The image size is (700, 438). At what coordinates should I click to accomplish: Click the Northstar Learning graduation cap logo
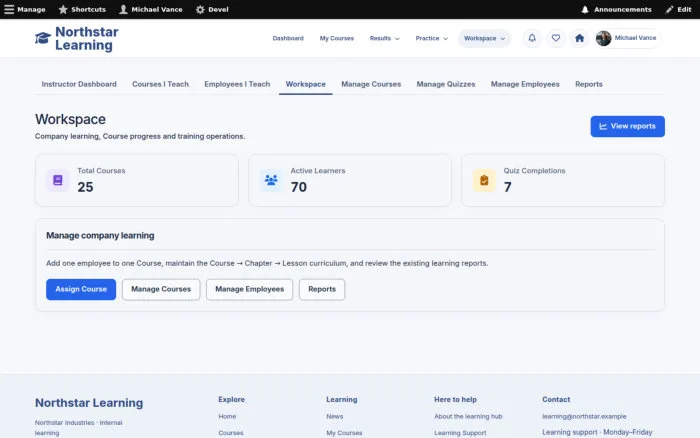[x=43, y=38]
